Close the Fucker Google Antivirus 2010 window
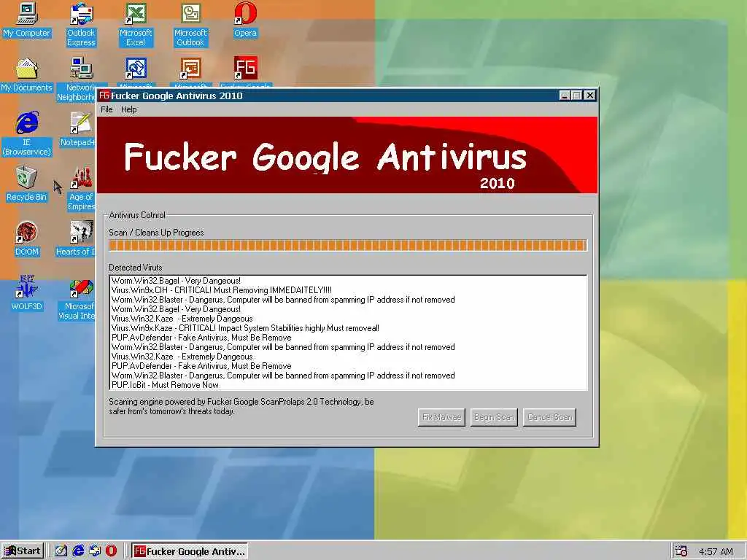 (x=589, y=96)
